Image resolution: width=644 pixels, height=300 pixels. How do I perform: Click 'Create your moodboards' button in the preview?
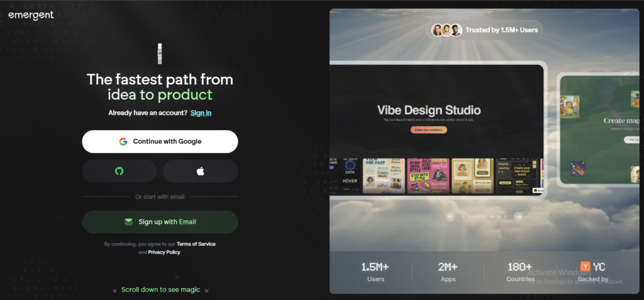pos(428,130)
